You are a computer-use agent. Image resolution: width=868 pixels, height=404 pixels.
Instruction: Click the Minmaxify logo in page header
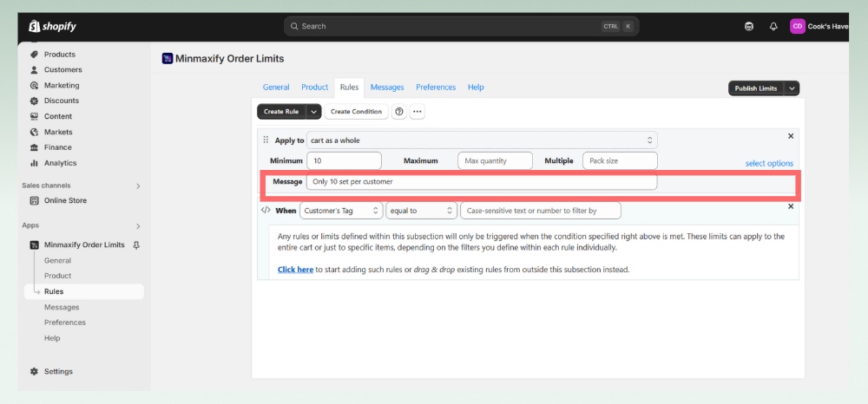168,59
